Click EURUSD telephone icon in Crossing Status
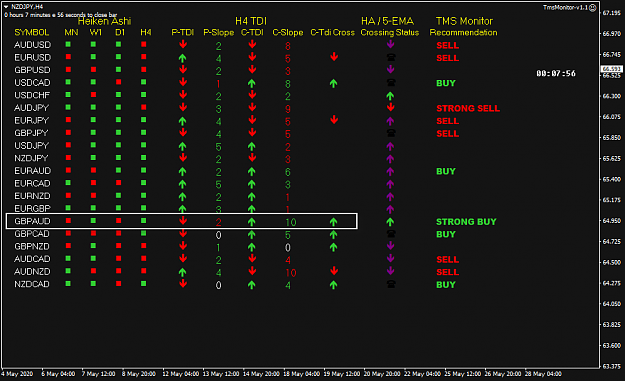 point(391,57)
